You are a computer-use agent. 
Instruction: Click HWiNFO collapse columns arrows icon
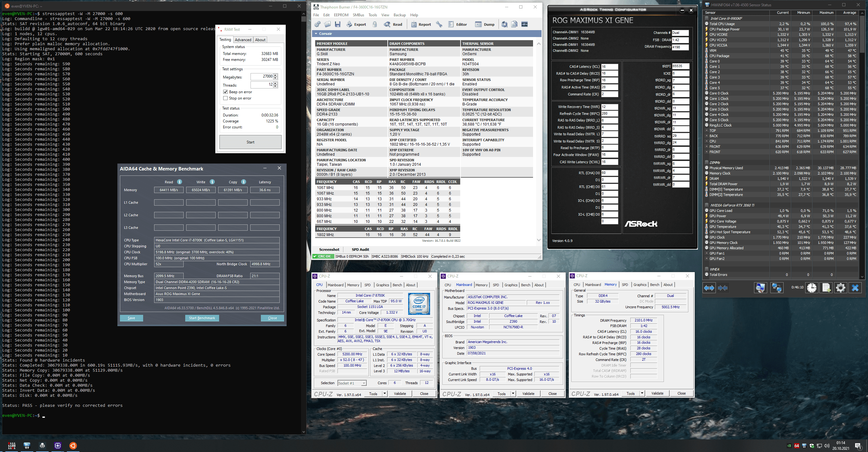[723, 288]
